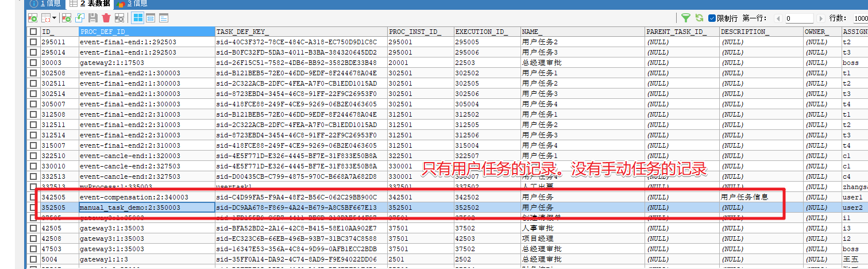Check the row with ID 30003

point(33,63)
